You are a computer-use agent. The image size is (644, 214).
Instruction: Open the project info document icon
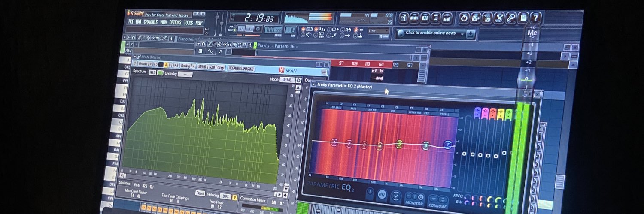tap(523, 18)
